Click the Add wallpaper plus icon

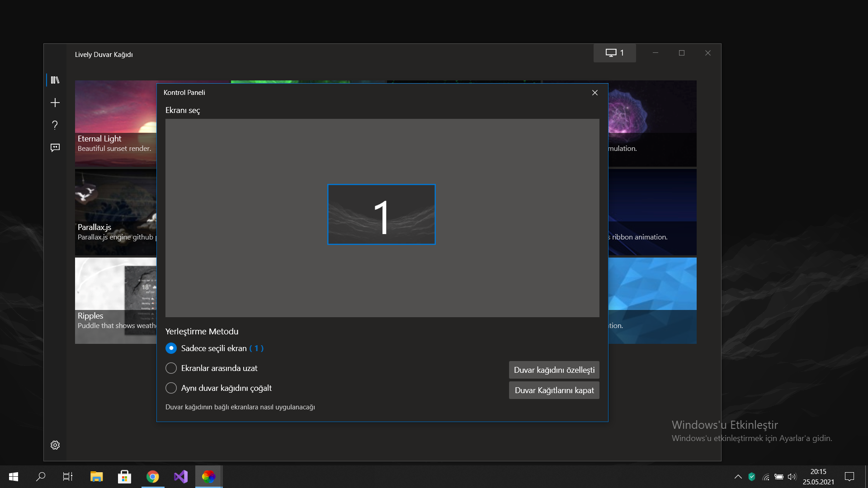(x=55, y=103)
